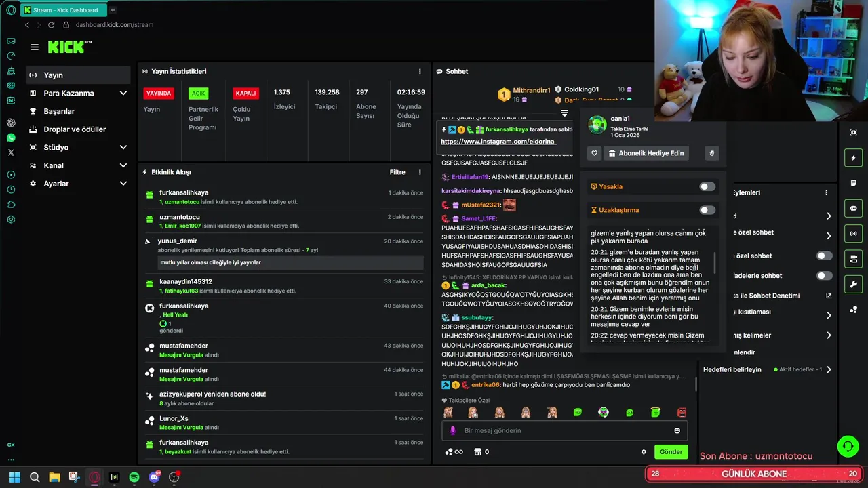Click the Gönder send button
This screenshot has width=868, height=488.
pos(671,452)
